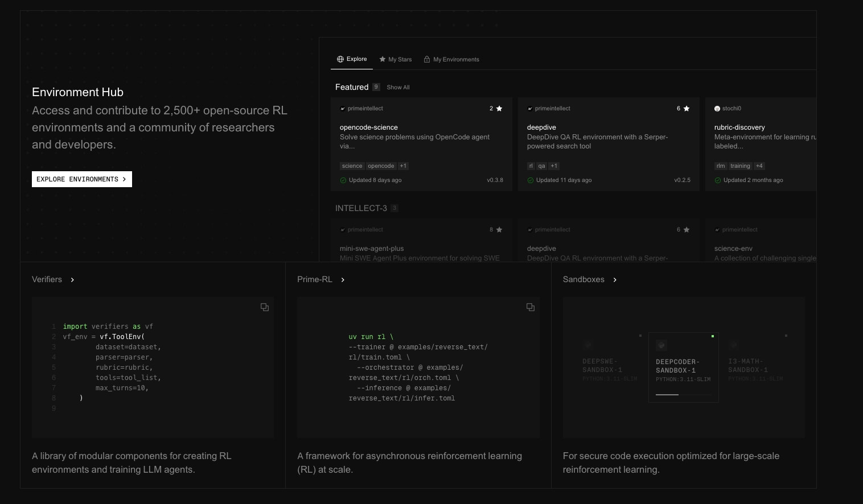Expand the +1 tags on the deepdive card
This screenshot has width=863, height=504.
554,166
